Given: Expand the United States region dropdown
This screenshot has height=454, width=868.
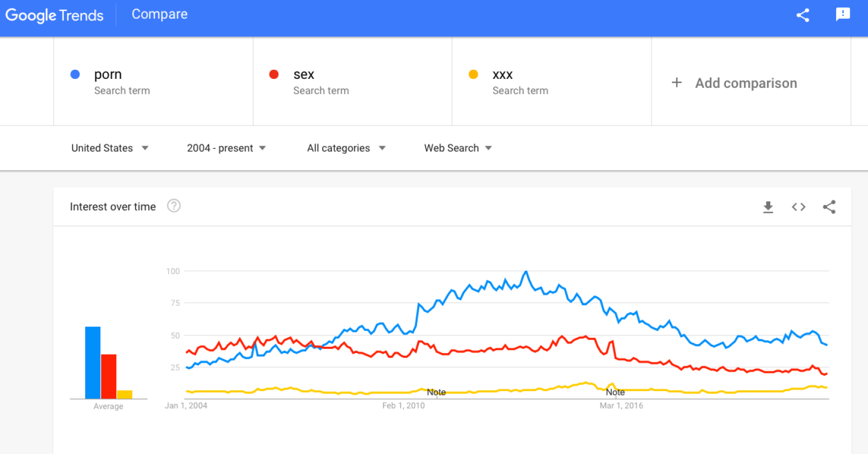Looking at the screenshot, I should 110,148.
